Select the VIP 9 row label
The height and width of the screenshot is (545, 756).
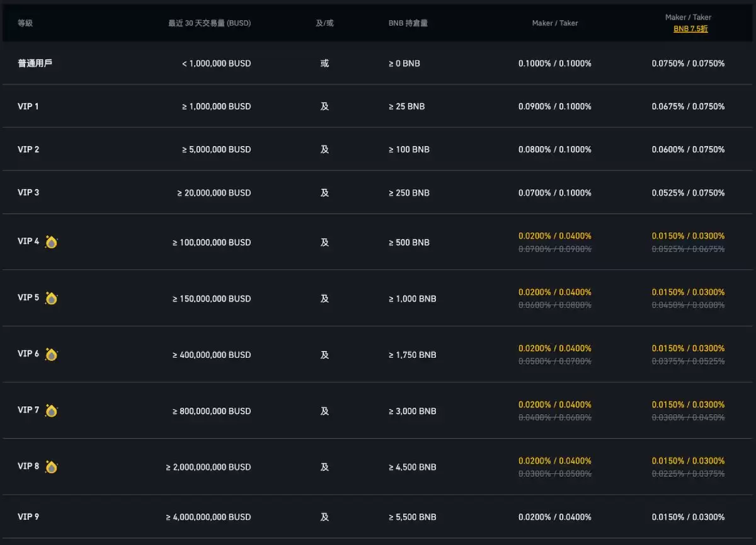(x=28, y=517)
